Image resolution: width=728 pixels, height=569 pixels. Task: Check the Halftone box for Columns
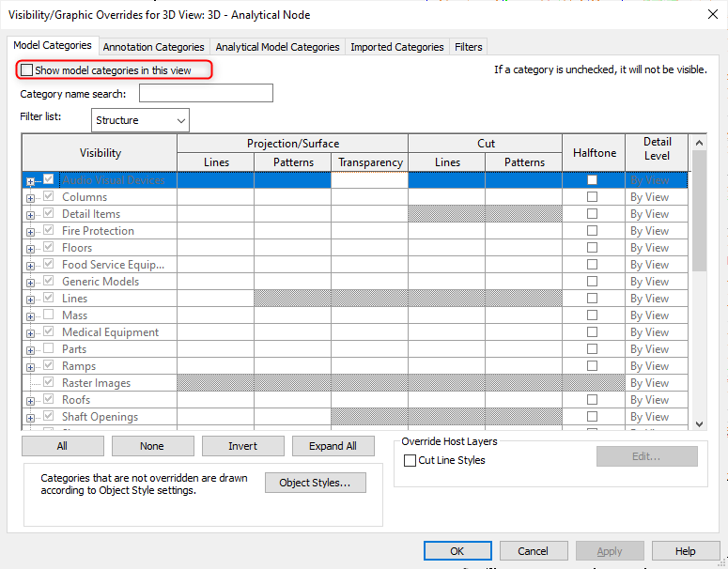[x=592, y=197]
